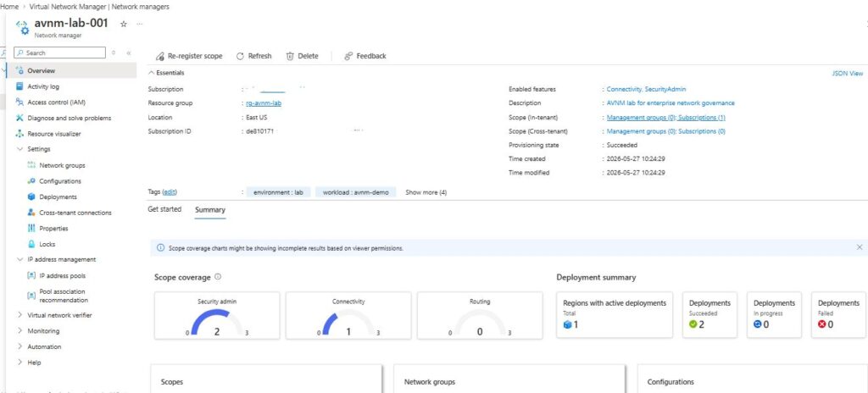Viewport: 868px width, 393px height.
Task: Focus the sidebar Search field
Action: (59, 53)
